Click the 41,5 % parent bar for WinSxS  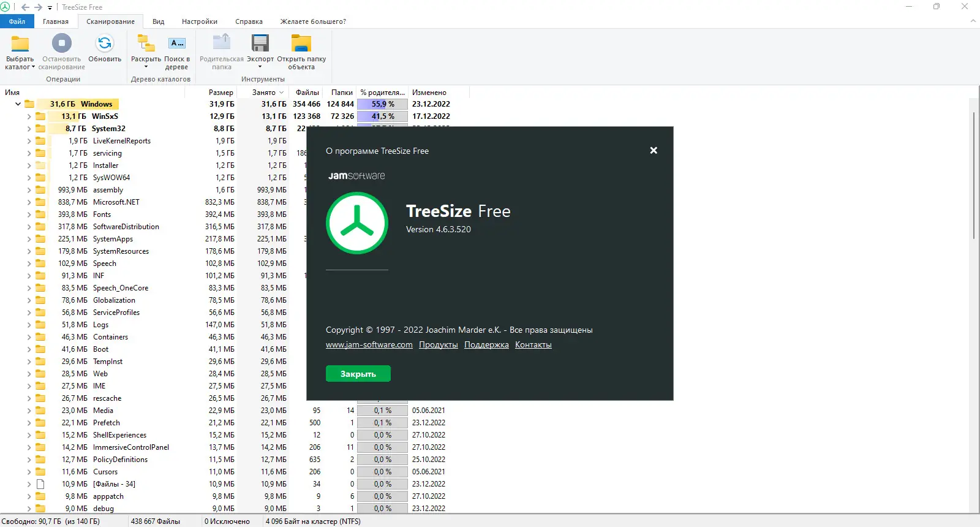(x=383, y=116)
